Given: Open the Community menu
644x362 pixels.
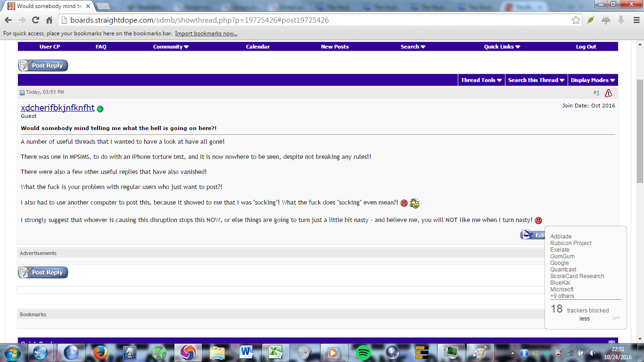Looking at the screenshot, I should click(x=171, y=47).
